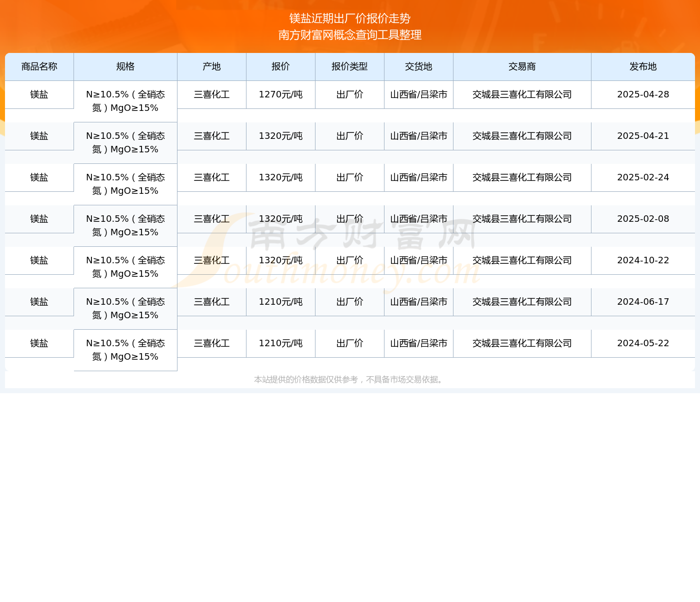
Task: Click the 产地 column header
Action: 212,66
